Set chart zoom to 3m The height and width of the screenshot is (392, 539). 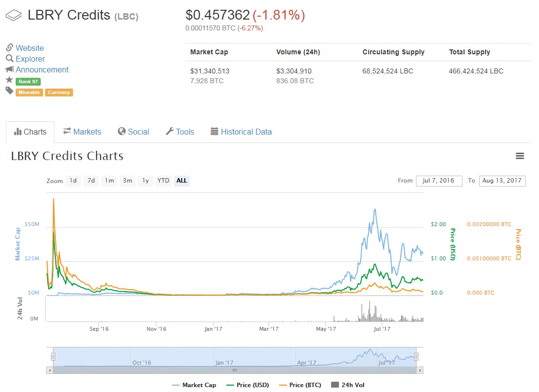point(127,181)
